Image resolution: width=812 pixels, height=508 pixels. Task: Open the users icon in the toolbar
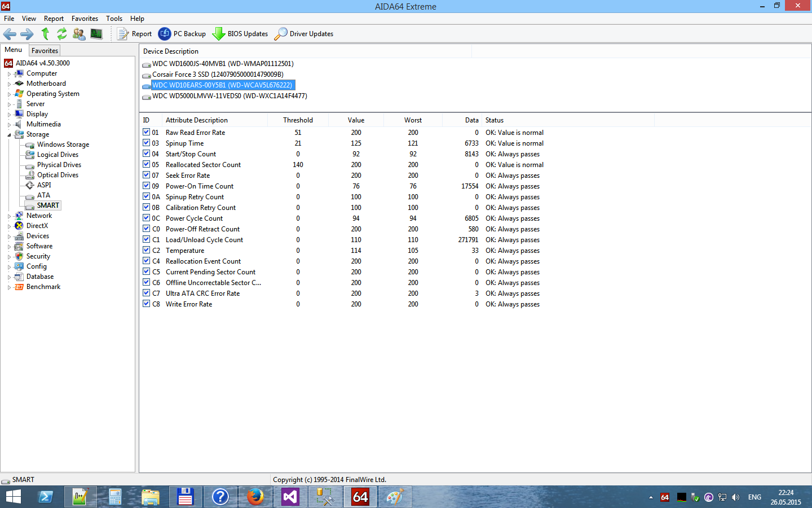(79, 34)
